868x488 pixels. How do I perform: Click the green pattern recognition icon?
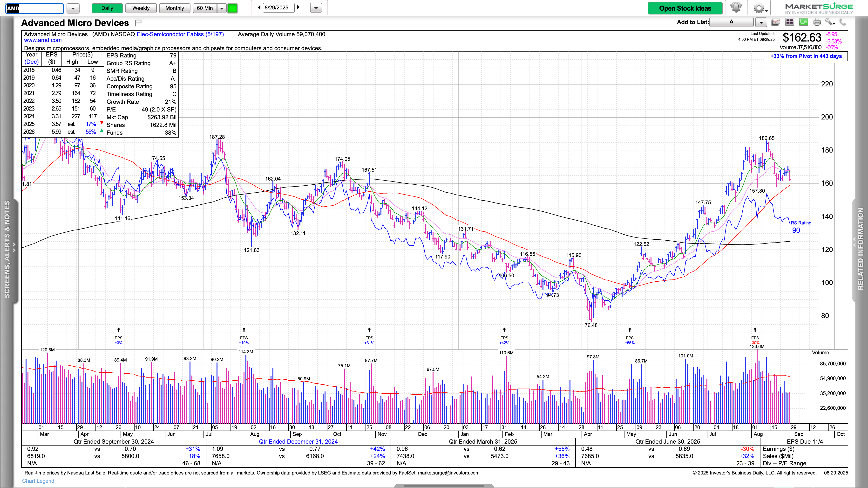tap(804, 22)
